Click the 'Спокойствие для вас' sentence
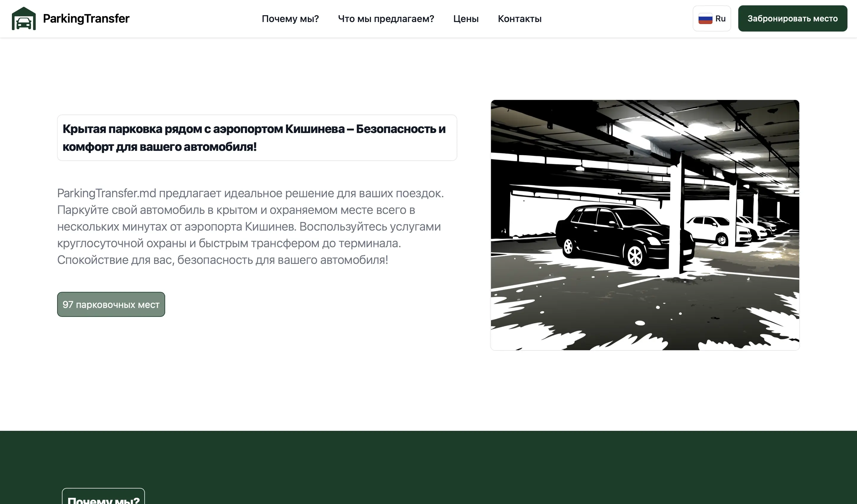 pos(116,260)
